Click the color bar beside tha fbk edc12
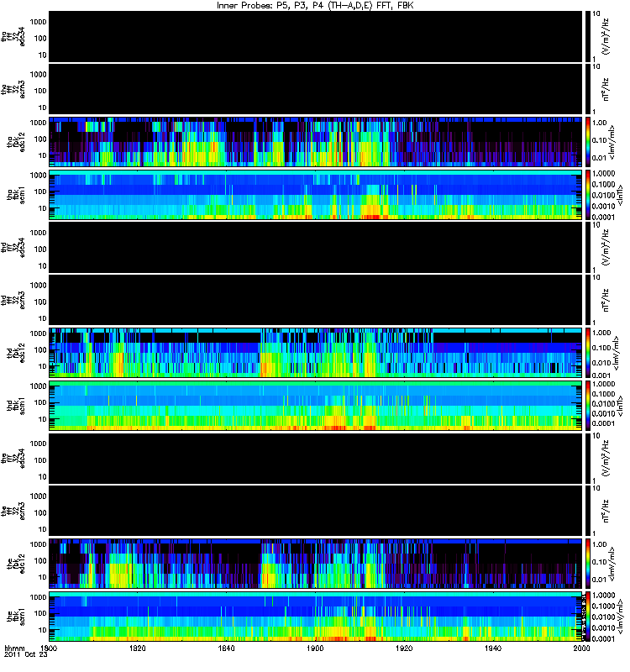Image resolution: width=630 pixels, height=672 pixels. (588, 142)
